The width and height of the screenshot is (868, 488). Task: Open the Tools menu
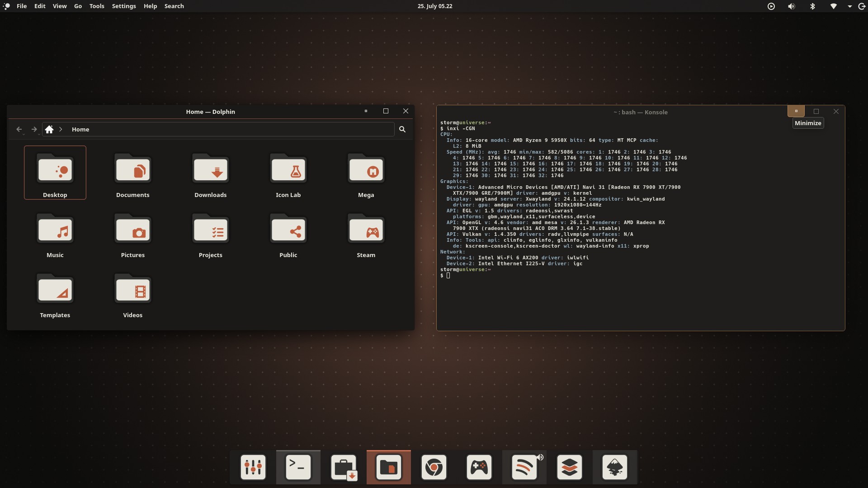(97, 6)
